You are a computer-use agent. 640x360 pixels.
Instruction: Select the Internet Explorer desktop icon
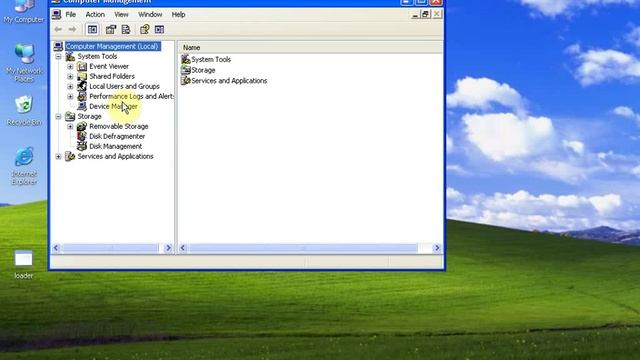24,166
